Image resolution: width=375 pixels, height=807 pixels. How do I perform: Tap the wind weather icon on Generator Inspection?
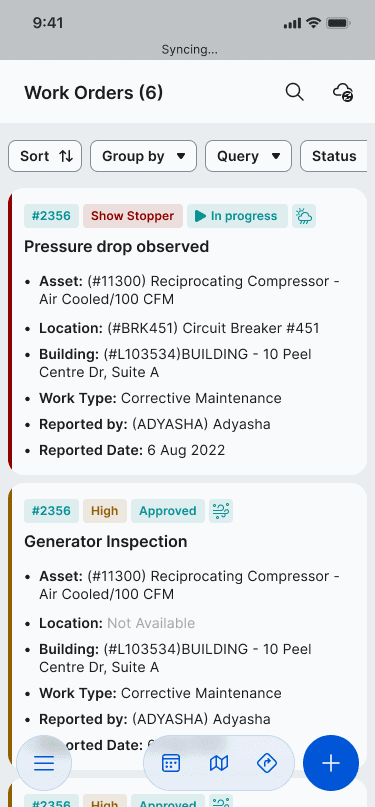coord(221,511)
